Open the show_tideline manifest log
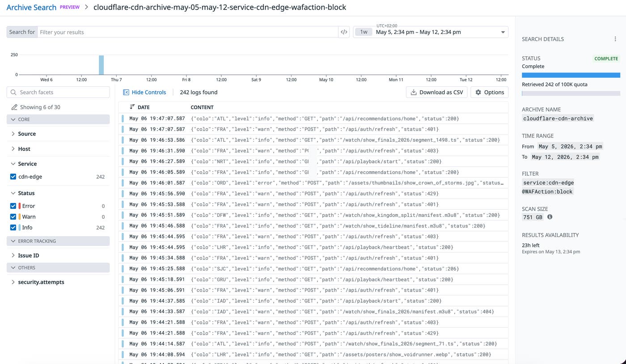The width and height of the screenshot is (626, 364). tap(313, 226)
